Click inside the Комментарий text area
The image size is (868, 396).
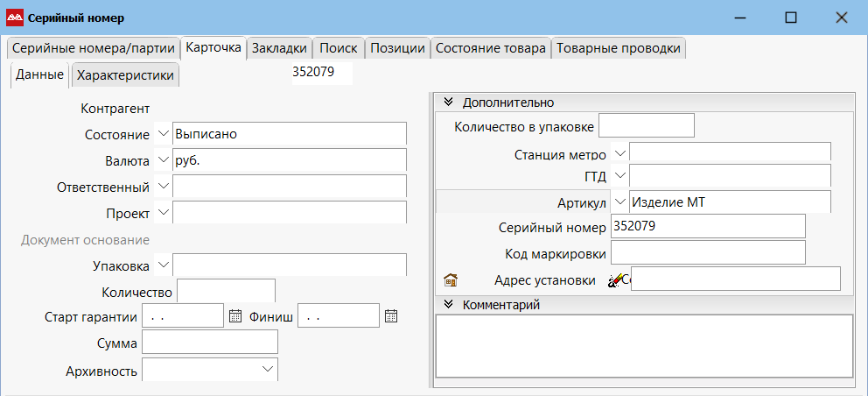[643, 346]
